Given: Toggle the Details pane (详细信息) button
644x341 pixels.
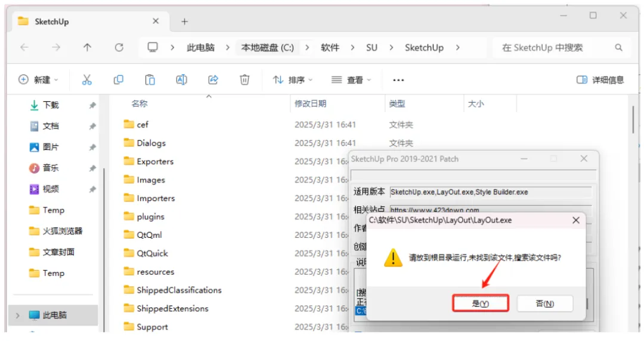Looking at the screenshot, I should point(600,80).
